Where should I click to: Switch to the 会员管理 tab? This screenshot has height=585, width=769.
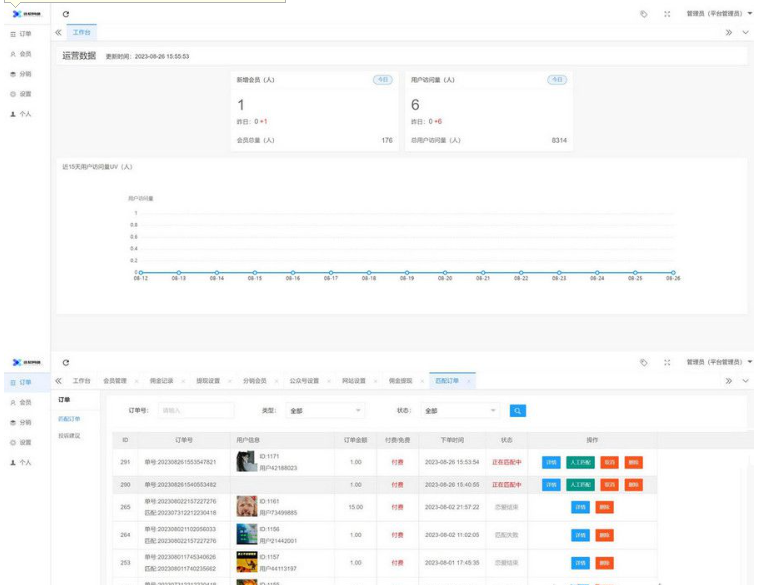point(115,381)
